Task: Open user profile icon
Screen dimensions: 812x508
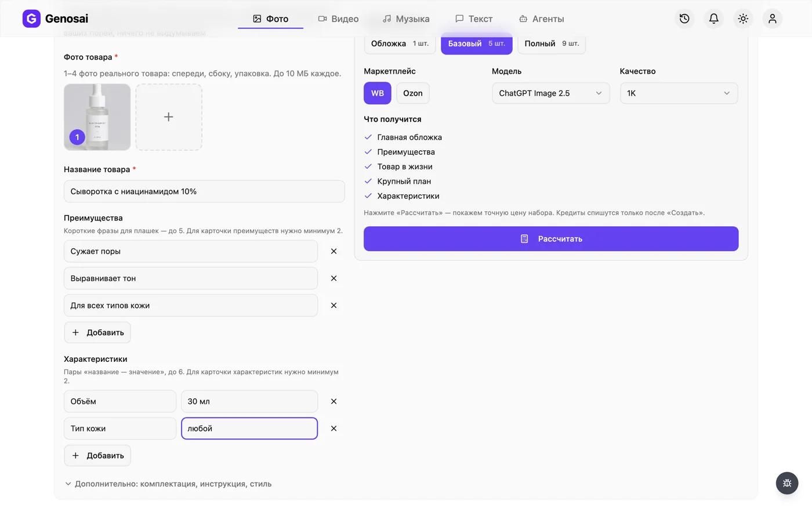Action: click(x=772, y=19)
